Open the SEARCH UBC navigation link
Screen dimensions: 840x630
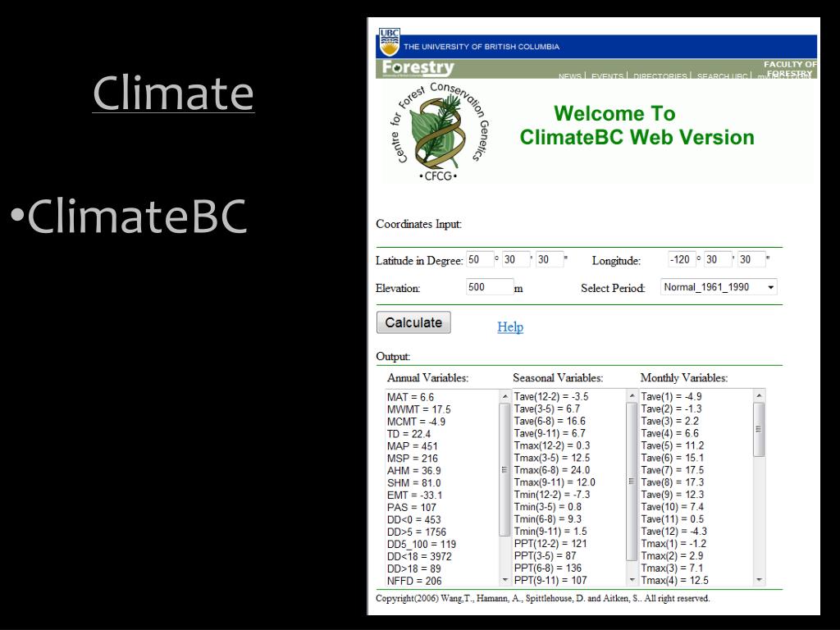click(x=722, y=76)
